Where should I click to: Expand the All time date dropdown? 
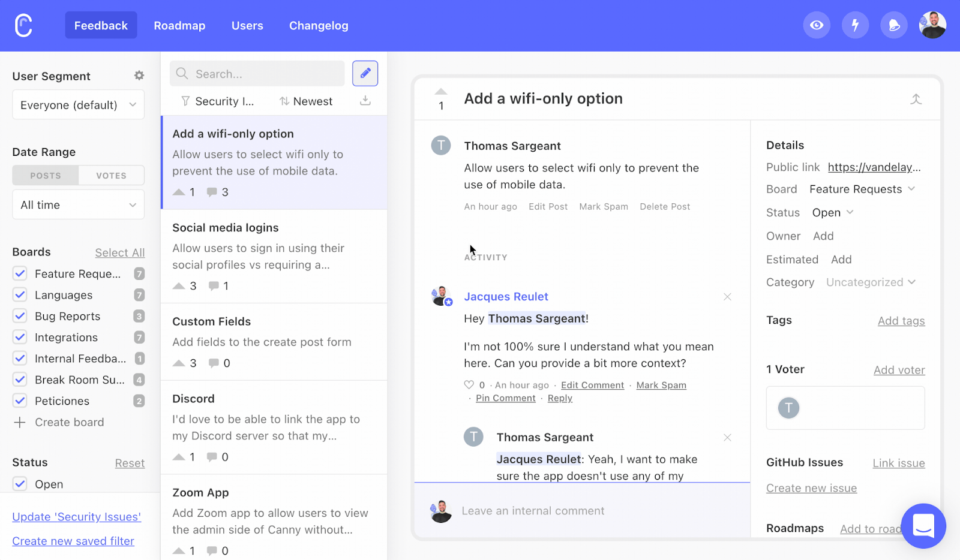pyautogui.click(x=78, y=205)
